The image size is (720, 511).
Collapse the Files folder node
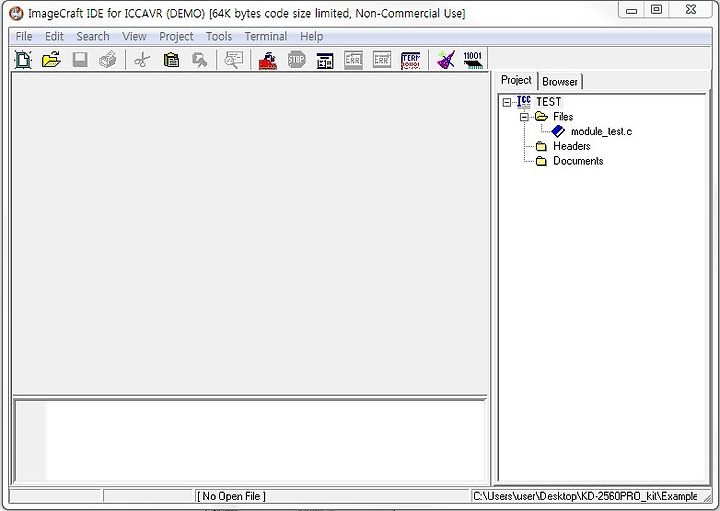pyautogui.click(x=524, y=117)
